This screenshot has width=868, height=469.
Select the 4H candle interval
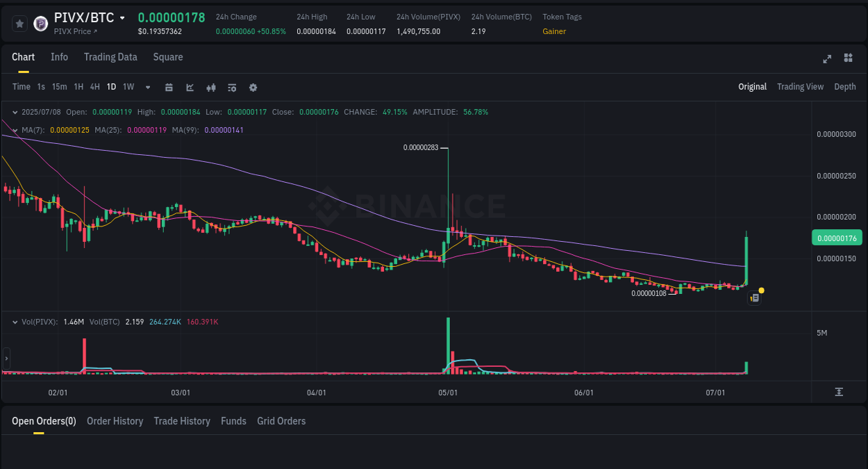pyautogui.click(x=94, y=87)
